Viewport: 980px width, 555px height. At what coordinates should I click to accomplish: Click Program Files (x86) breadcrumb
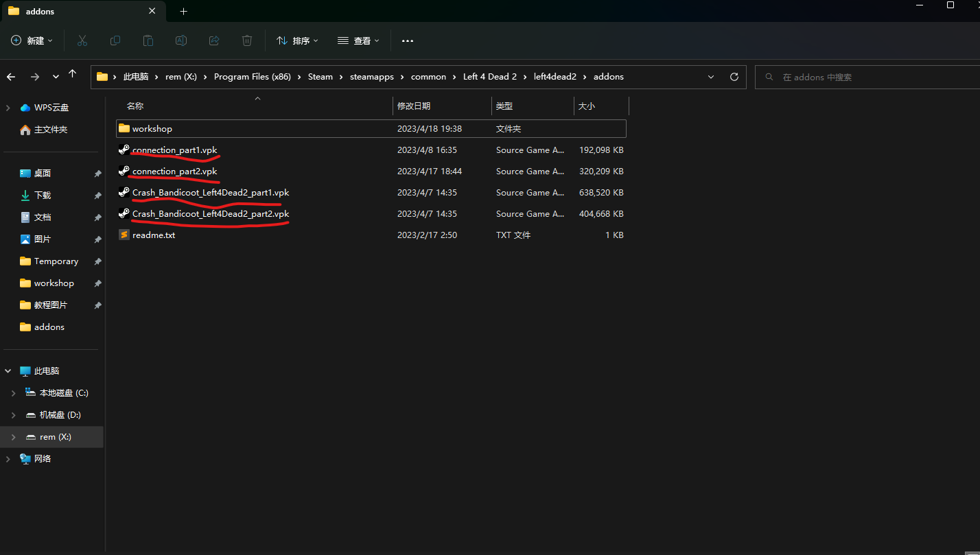pos(253,77)
